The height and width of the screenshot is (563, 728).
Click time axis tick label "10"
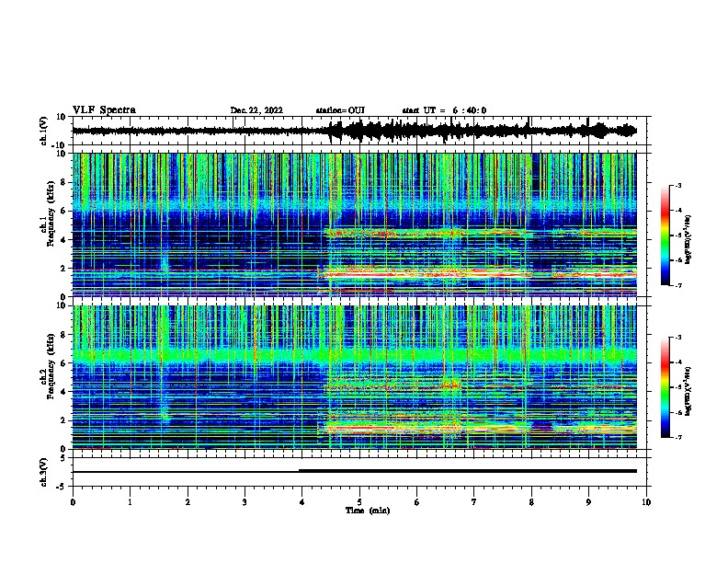tap(646, 502)
